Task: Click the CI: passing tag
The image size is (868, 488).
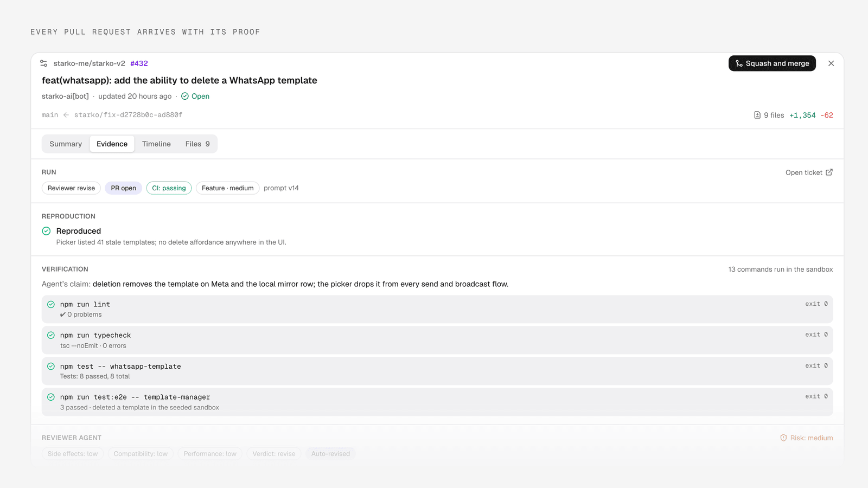Action: click(x=169, y=188)
